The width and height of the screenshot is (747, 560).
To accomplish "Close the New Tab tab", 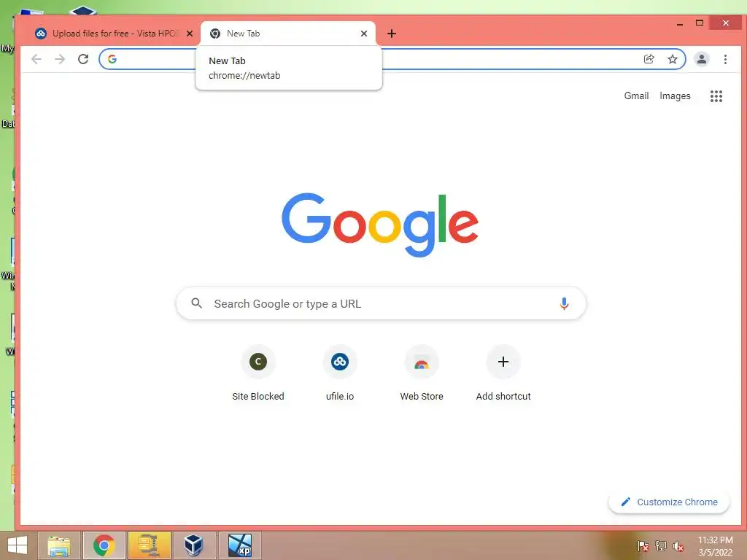I will click(x=364, y=34).
